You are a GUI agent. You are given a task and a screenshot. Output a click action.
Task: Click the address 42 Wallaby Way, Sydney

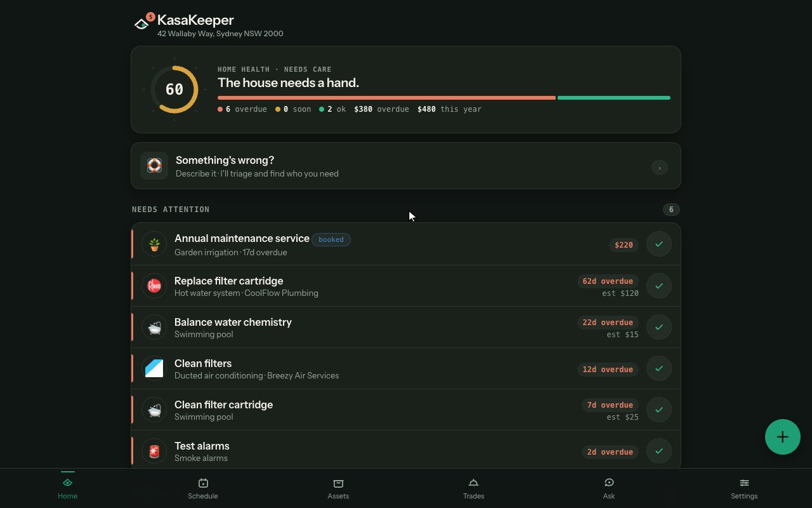(220, 34)
